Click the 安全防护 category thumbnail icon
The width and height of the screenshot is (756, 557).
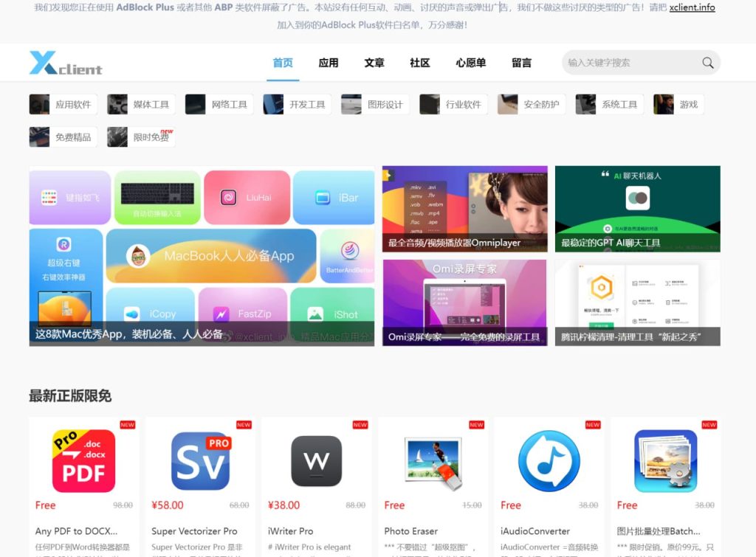pos(508,104)
